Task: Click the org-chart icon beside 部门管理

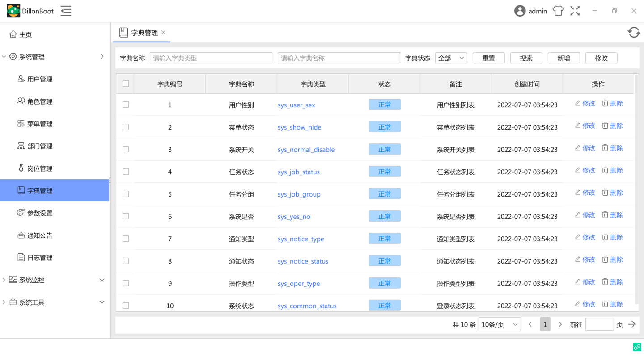Action: (x=21, y=146)
